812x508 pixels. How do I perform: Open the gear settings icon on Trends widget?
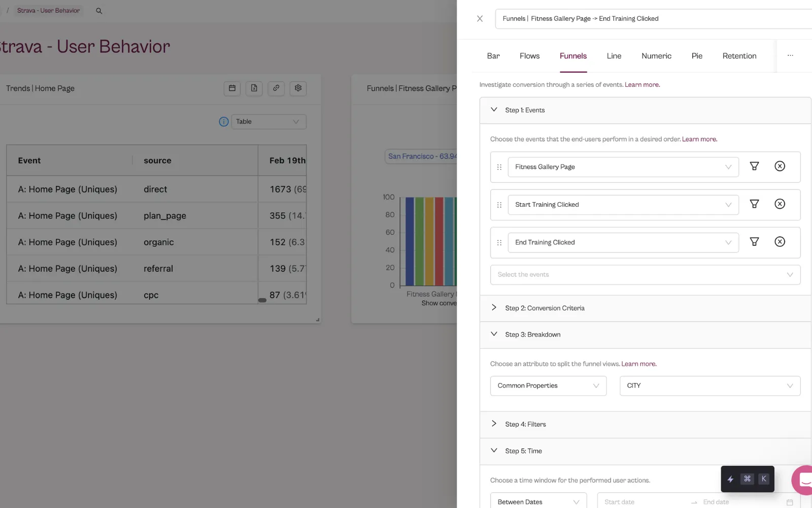click(x=298, y=88)
